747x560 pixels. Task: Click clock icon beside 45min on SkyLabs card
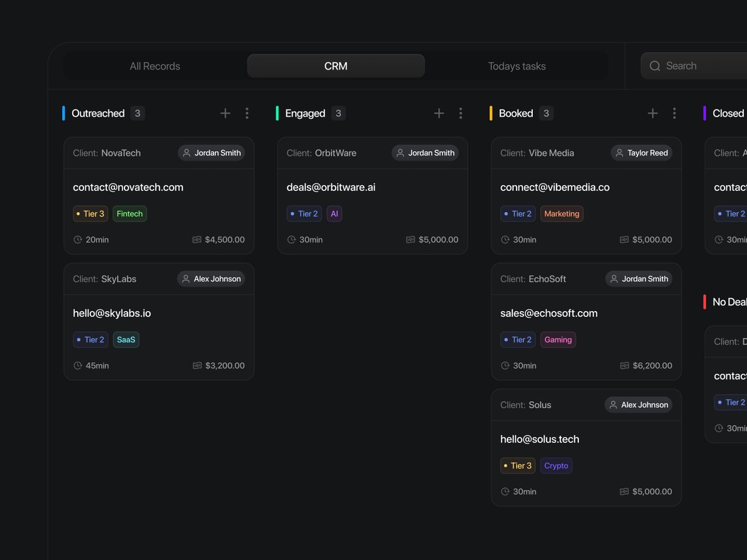coord(78,366)
